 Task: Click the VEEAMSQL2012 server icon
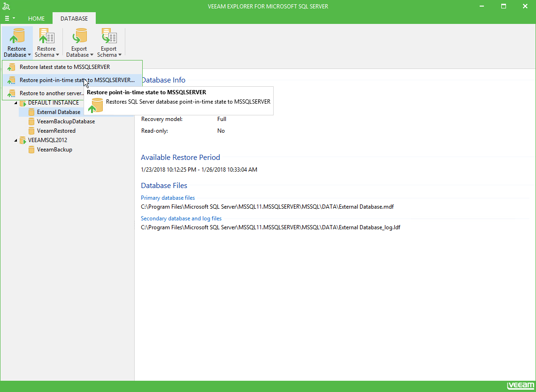click(23, 140)
